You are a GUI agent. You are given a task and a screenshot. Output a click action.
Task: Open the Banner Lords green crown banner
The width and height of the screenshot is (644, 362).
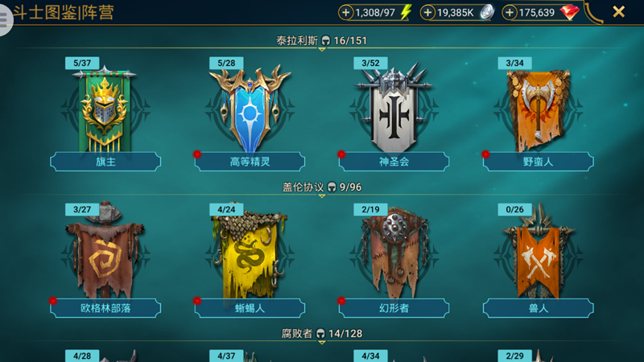(105, 109)
